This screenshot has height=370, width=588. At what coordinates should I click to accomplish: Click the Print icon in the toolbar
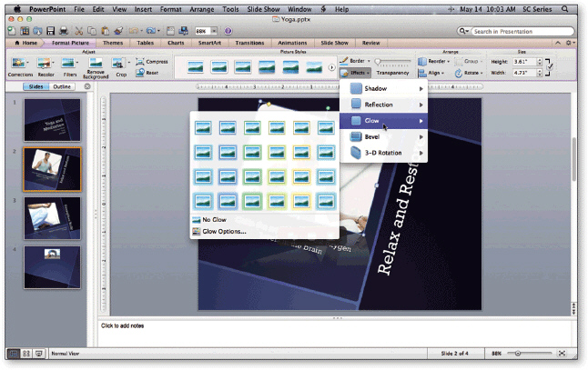point(64,31)
